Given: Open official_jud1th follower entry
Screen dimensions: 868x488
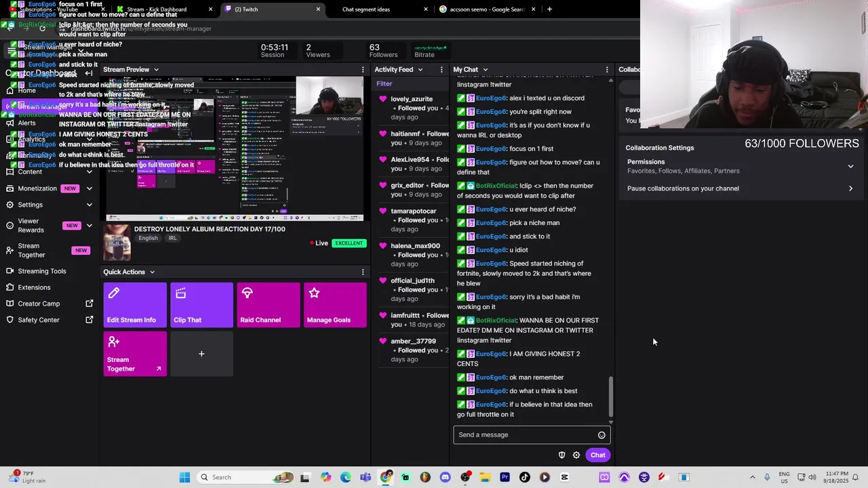Looking at the screenshot, I should click(x=413, y=289).
